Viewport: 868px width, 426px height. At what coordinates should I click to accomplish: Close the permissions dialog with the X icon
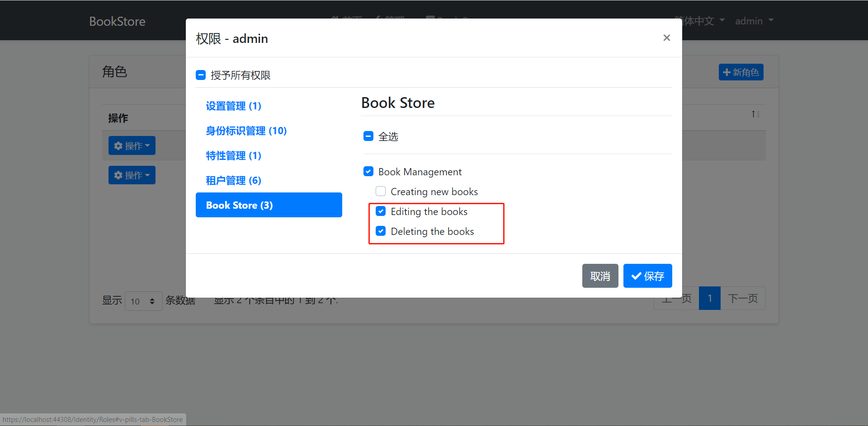(666, 38)
